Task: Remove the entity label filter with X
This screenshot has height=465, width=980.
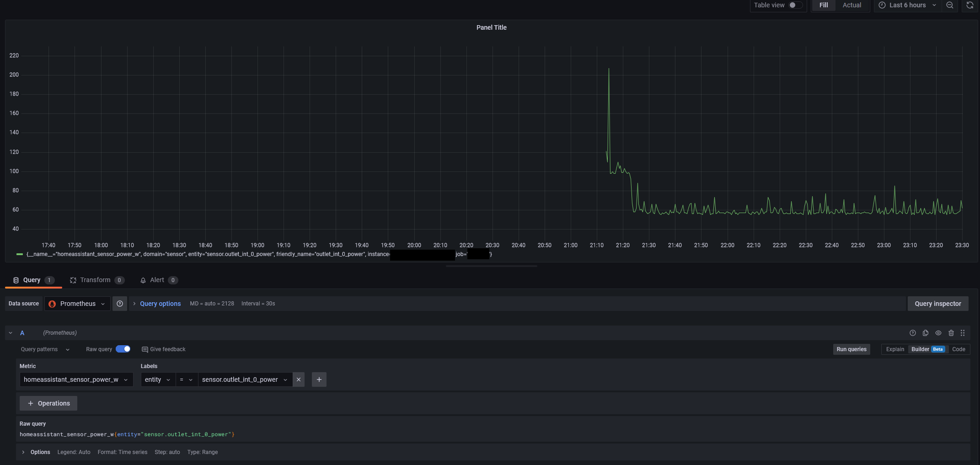Action: pyautogui.click(x=299, y=379)
